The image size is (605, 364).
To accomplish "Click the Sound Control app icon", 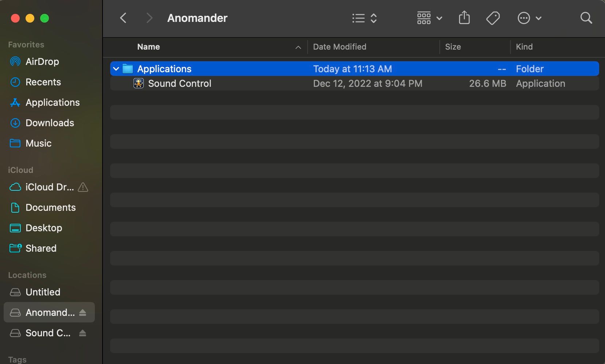I will coord(139,83).
